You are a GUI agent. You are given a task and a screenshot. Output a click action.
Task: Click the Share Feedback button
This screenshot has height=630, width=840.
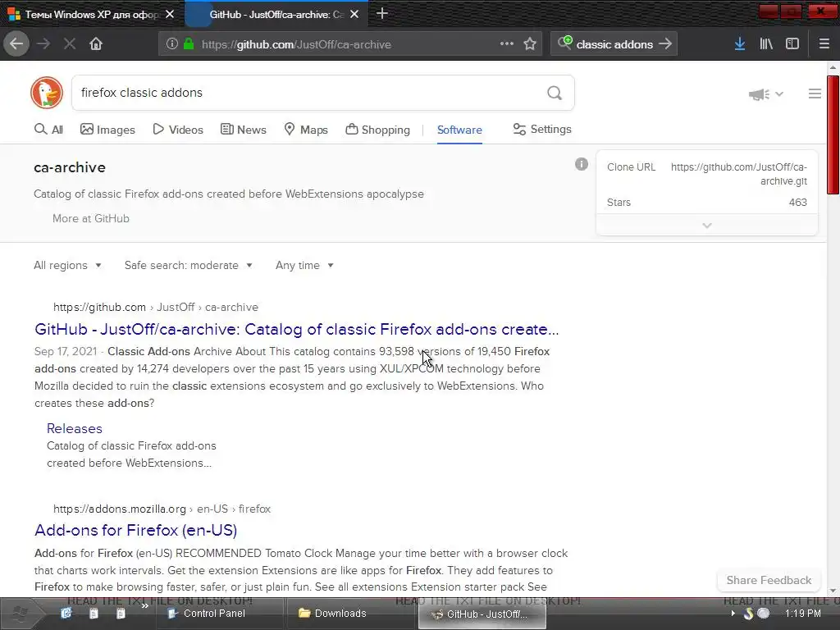pyautogui.click(x=769, y=580)
